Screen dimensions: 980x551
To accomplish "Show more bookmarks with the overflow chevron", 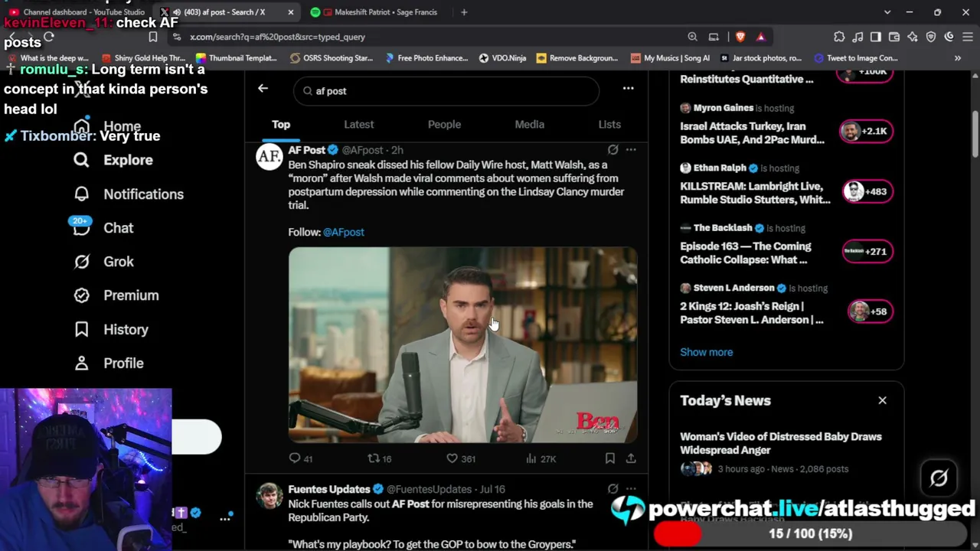I will [x=957, y=58].
